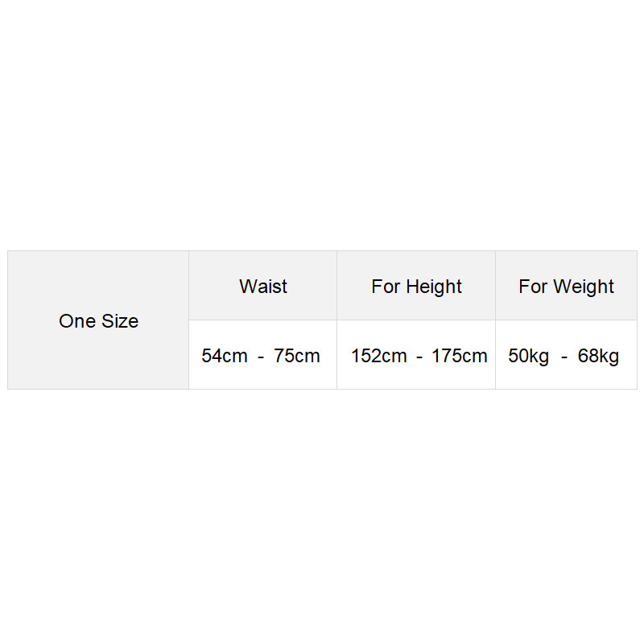644x644 pixels.
Task: Click the empty white space above the table
Action: (322, 123)
